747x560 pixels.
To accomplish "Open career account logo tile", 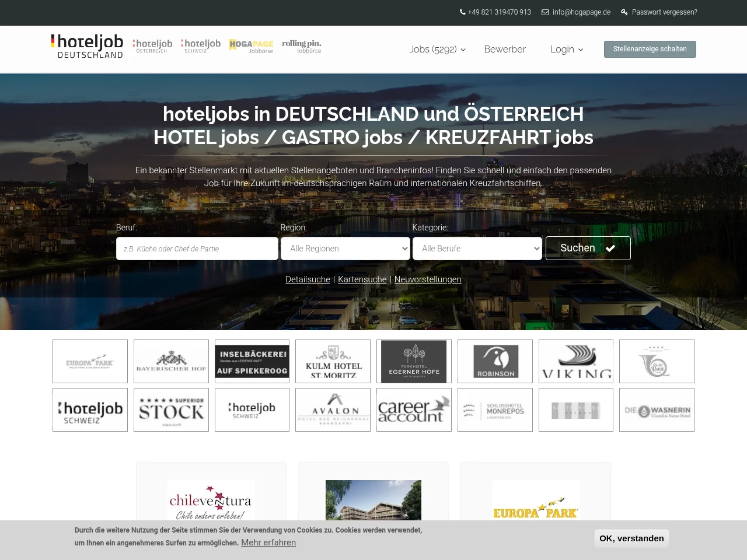I will [414, 410].
